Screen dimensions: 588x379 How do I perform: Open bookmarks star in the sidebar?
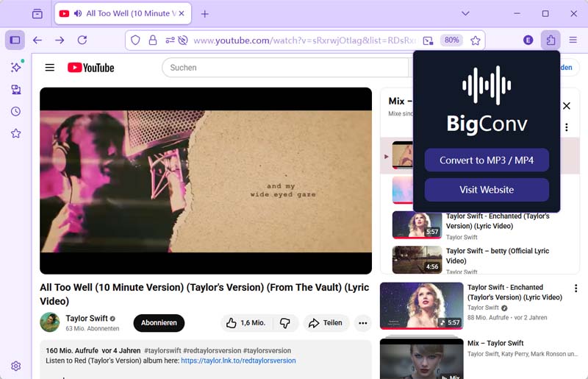point(15,133)
